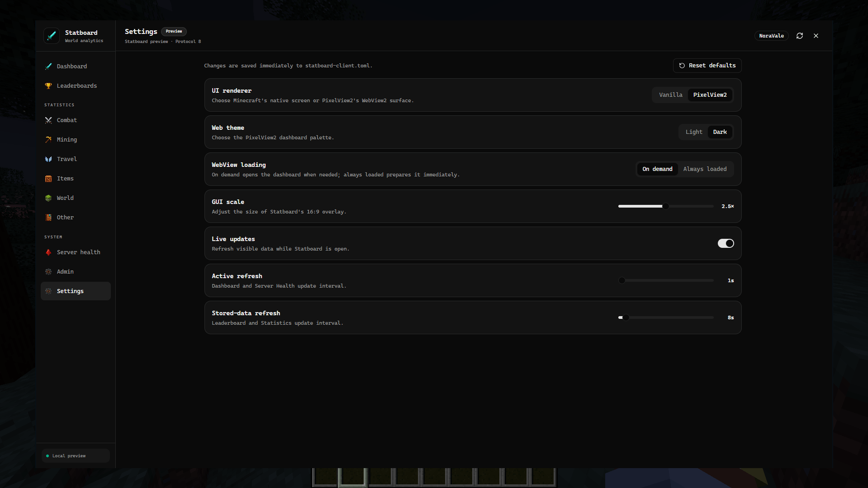Image resolution: width=868 pixels, height=488 pixels.
Task: Open the World statistics entry
Action: click(x=76, y=198)
